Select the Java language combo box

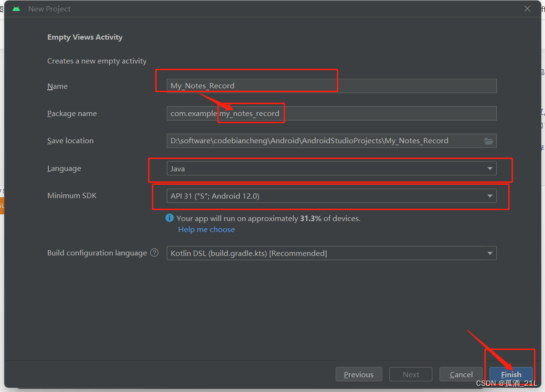331,169
